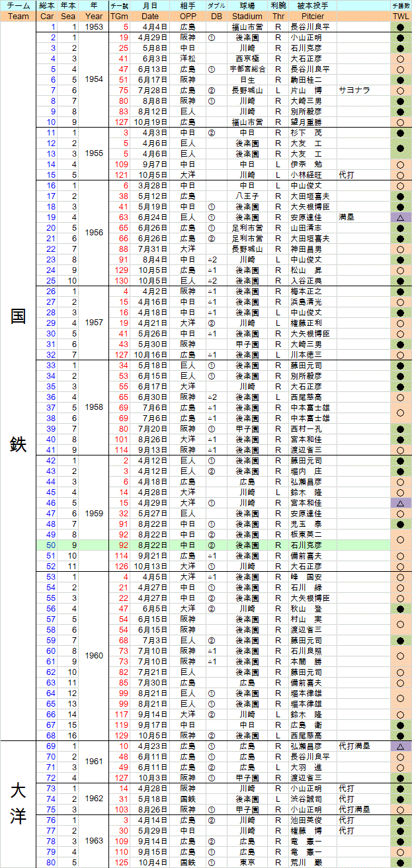412x868 pixels.
Task: Click the pitcher name "望月重勝"
Action: click(x=307, y=122)
